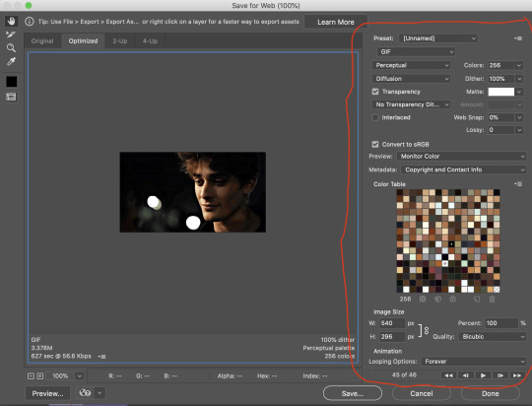Open the Metadata dropdown
The height and width of the screenshot is (406, 532).
pyautogui.click(x=463, y=169)
